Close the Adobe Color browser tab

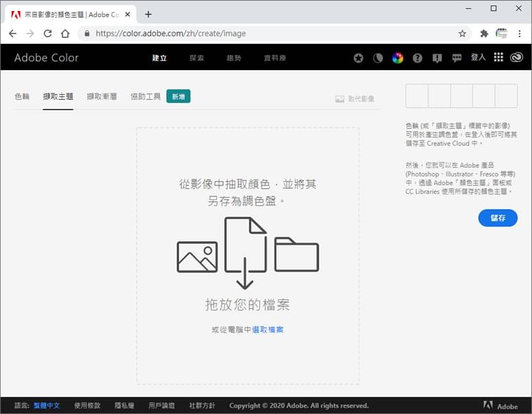128,14
